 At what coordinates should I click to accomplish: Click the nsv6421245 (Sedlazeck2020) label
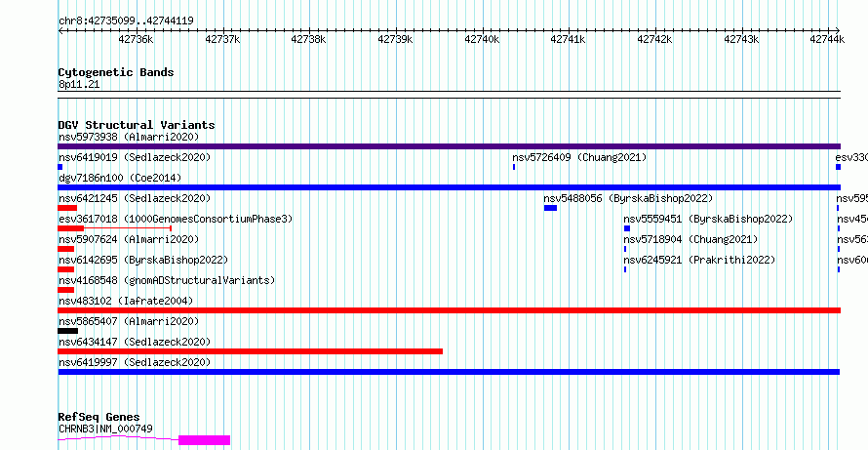pyautogui.click(x=135, y=198)
